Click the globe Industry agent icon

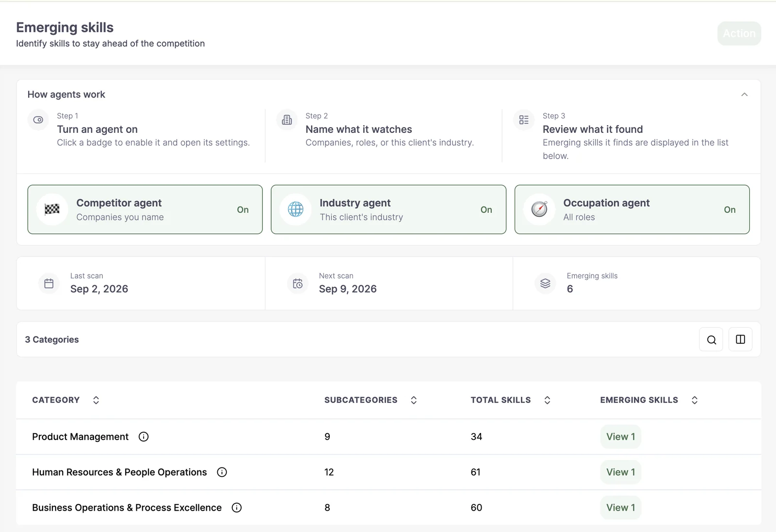[296, 210]
